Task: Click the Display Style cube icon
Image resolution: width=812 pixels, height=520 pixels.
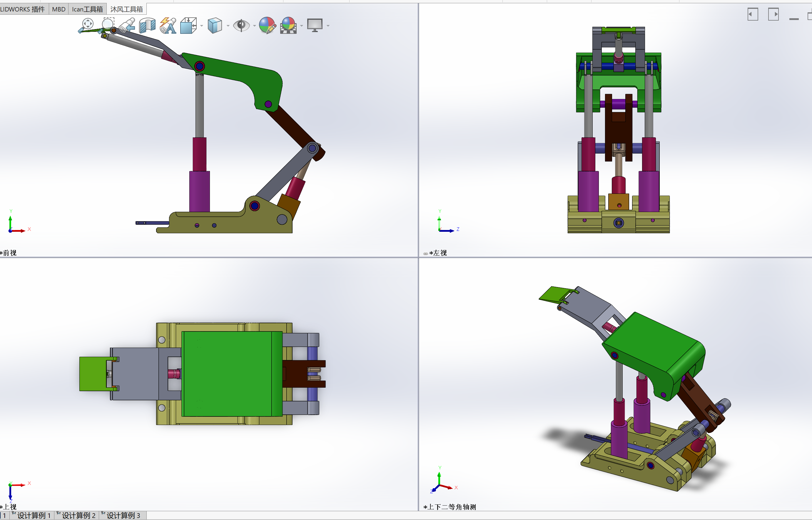Action: click(215, 25)
